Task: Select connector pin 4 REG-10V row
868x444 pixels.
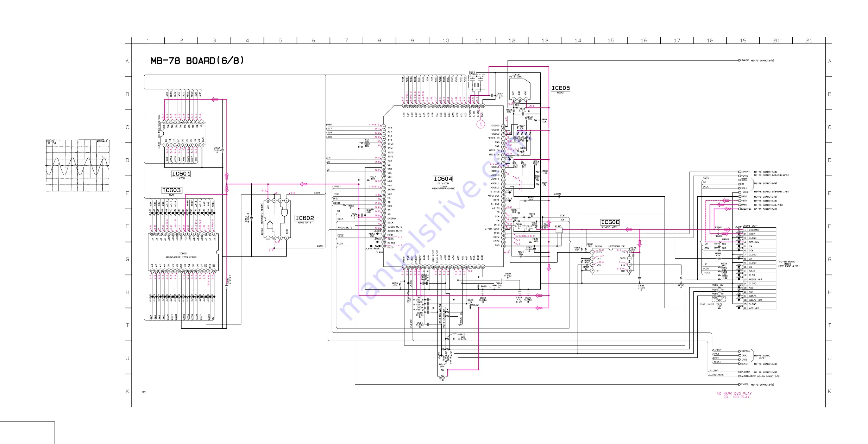Action: [759, 242]
